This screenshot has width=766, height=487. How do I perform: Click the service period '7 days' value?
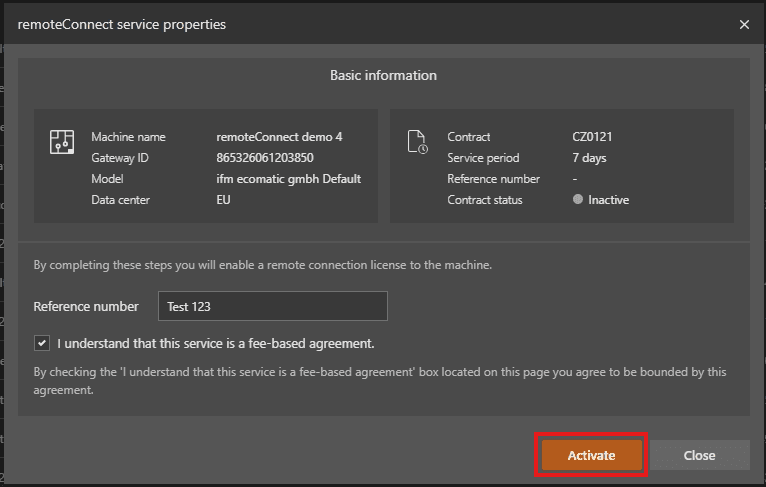(589, 158)
